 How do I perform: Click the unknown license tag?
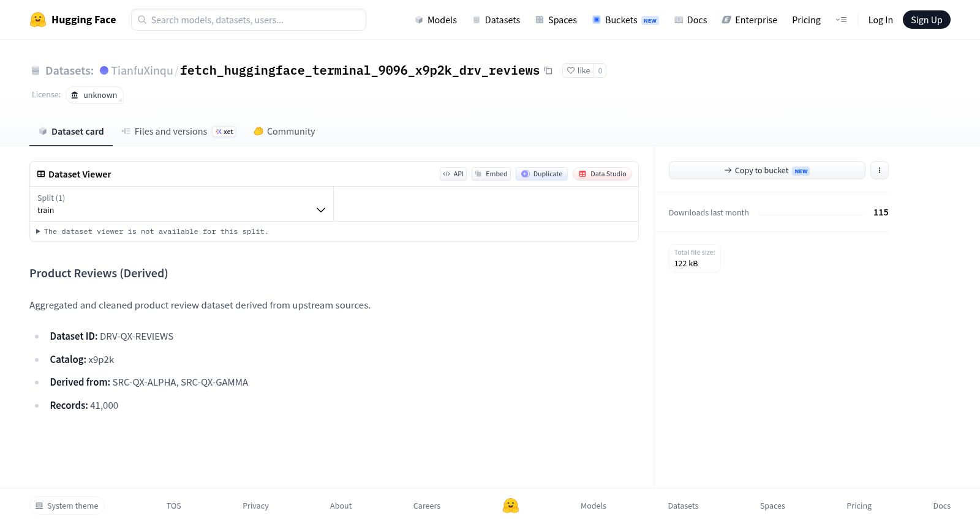tap(94, 95)
